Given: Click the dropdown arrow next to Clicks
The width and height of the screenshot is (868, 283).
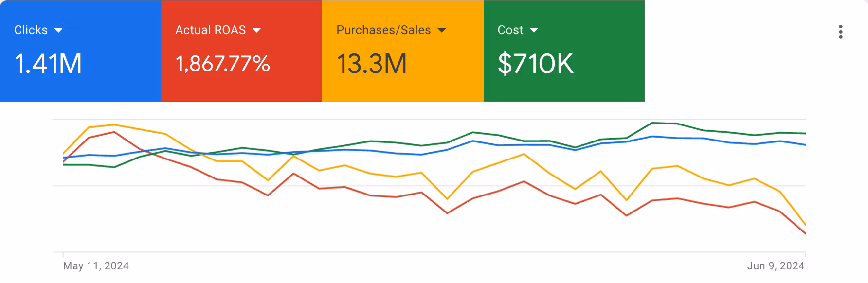Looking at the screenshot, I should pyautogui.click(x=58, y=30).
